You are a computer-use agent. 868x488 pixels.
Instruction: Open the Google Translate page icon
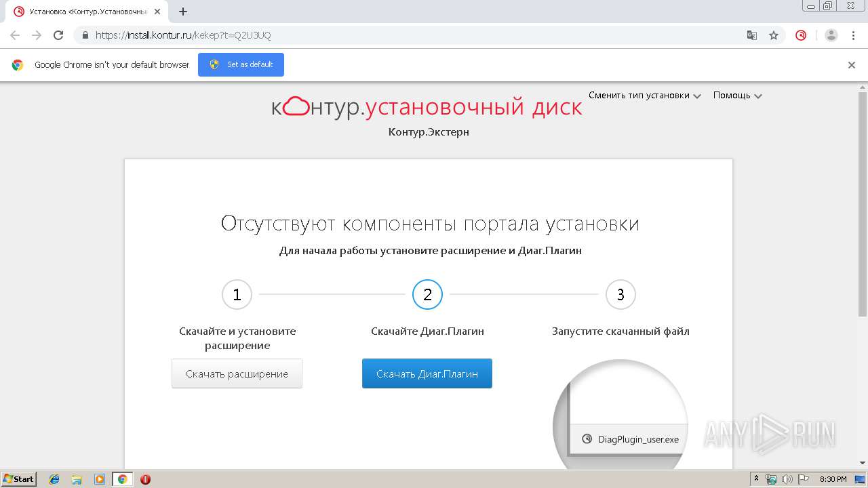752,35
